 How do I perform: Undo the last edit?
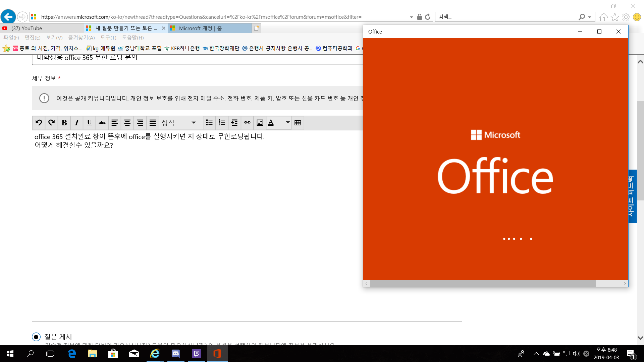coord(39,123)
